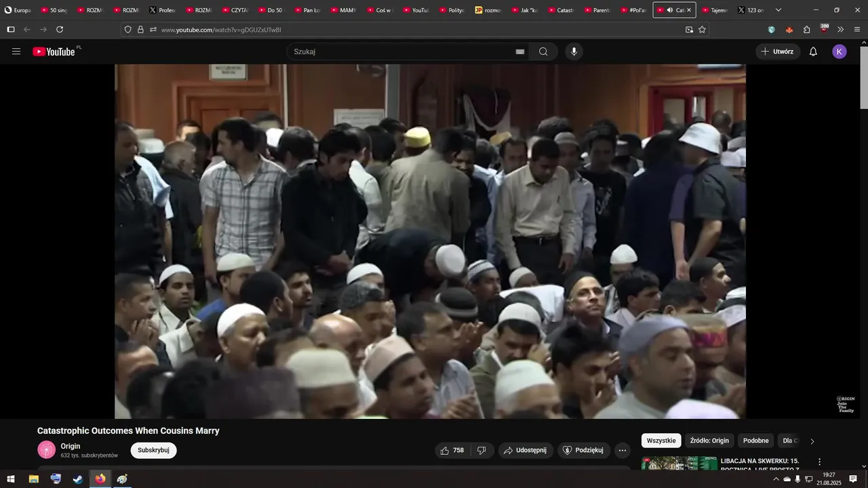Image resolution: width=868 pixels, height=488 pixels.
Task: Open site permissions icon in address bar
Action: point(153,30)
